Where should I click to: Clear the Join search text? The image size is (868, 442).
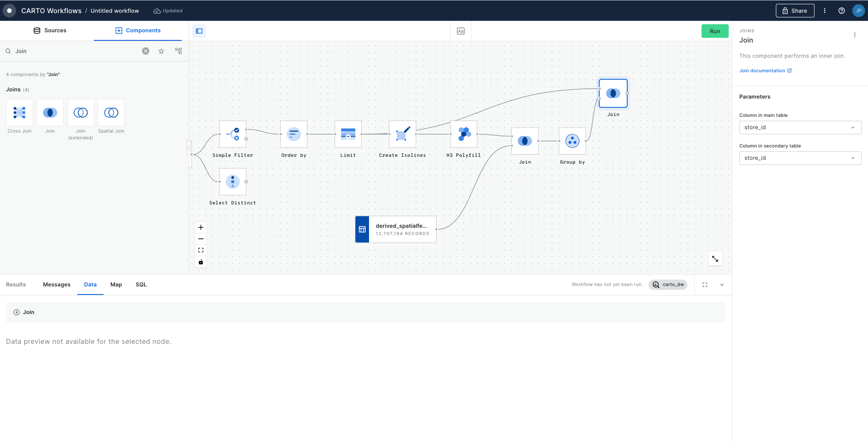[x=146, y=51]
